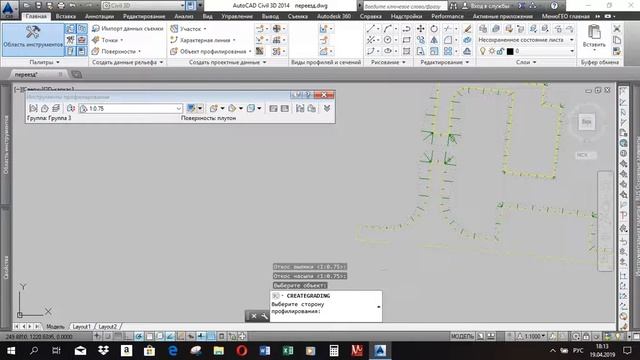Open grading criteria dropdown 1:0.75
Viewport: 640px width, 360px height.
[131, 108]
